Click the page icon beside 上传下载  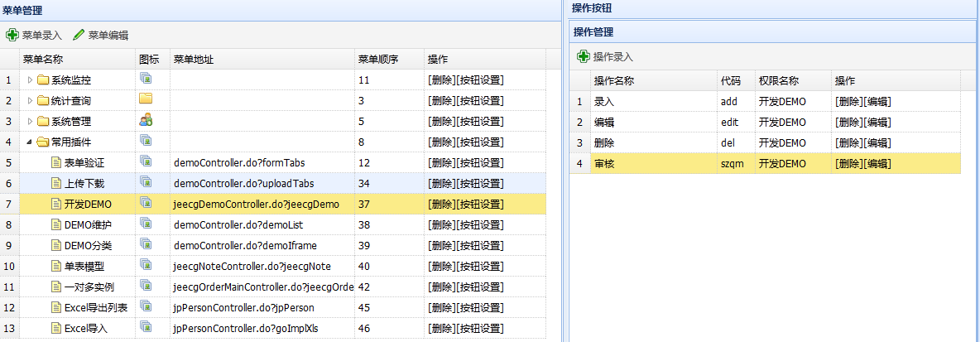point(56,183)
